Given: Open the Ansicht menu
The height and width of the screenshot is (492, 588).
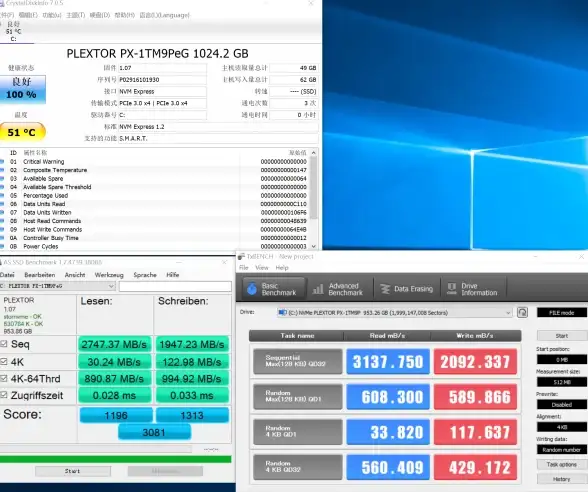Looking at the screenshot, I should coord(75,275).
